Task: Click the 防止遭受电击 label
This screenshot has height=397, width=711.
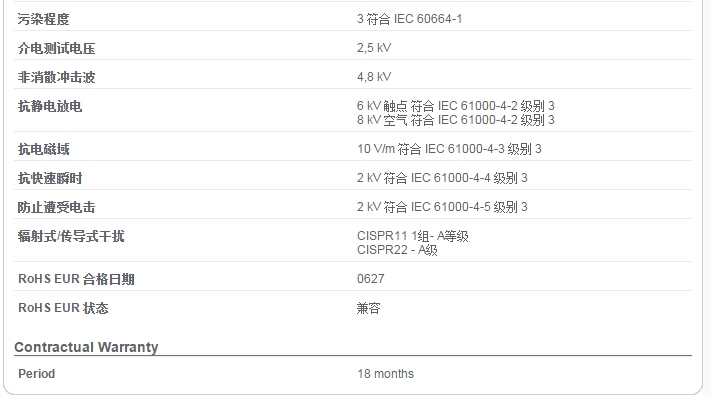Action: point(57,207)
